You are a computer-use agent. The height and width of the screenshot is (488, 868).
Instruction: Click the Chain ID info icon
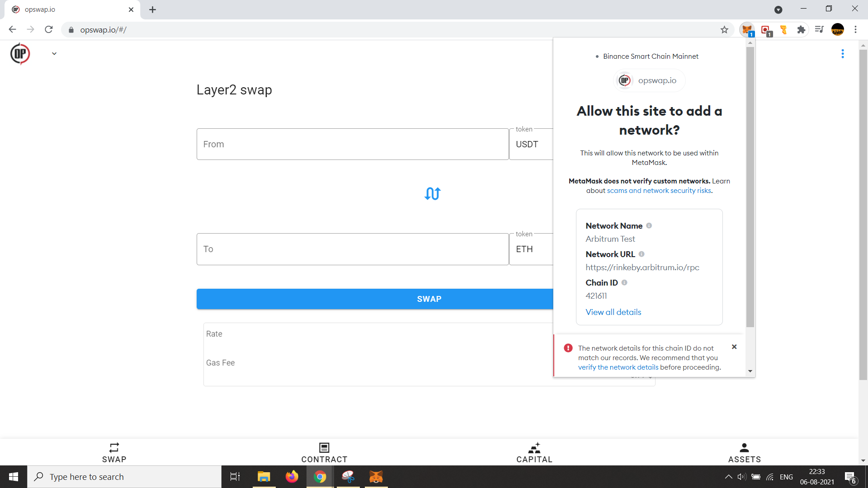[624, 282]
